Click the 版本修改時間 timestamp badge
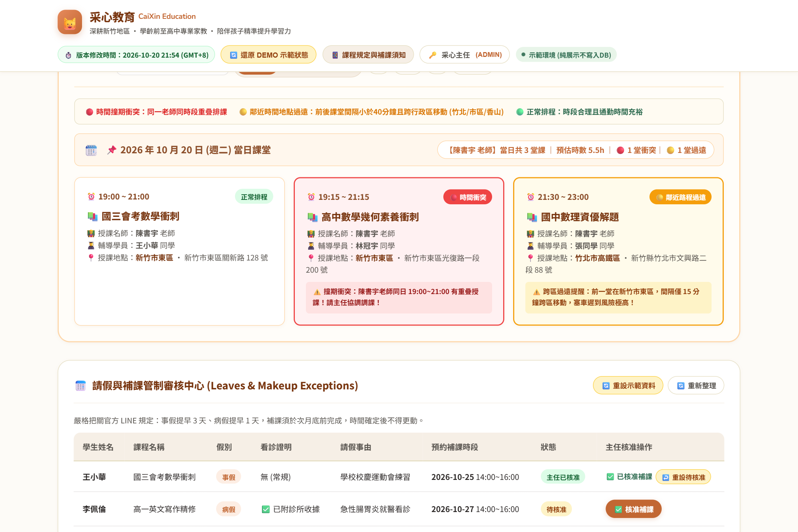 click(136, 55)
